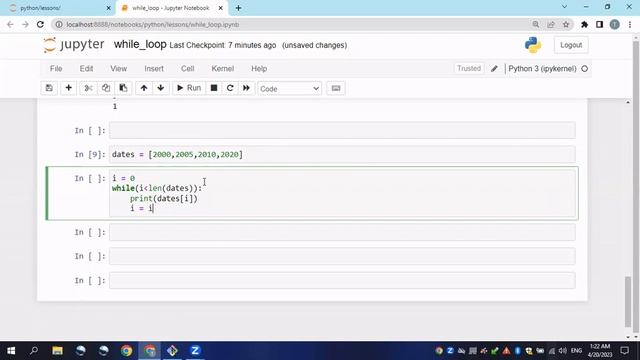640x360 pixels.
Task: Restart the kernel with the circular arrow icon
Action: click(230, 88)
